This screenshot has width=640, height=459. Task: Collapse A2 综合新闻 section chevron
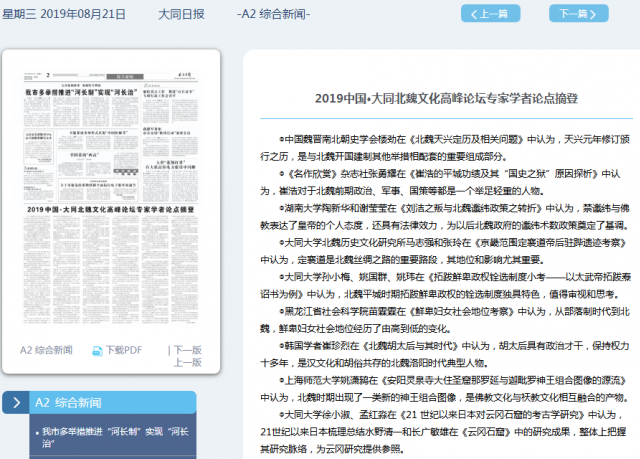[16, 403]
